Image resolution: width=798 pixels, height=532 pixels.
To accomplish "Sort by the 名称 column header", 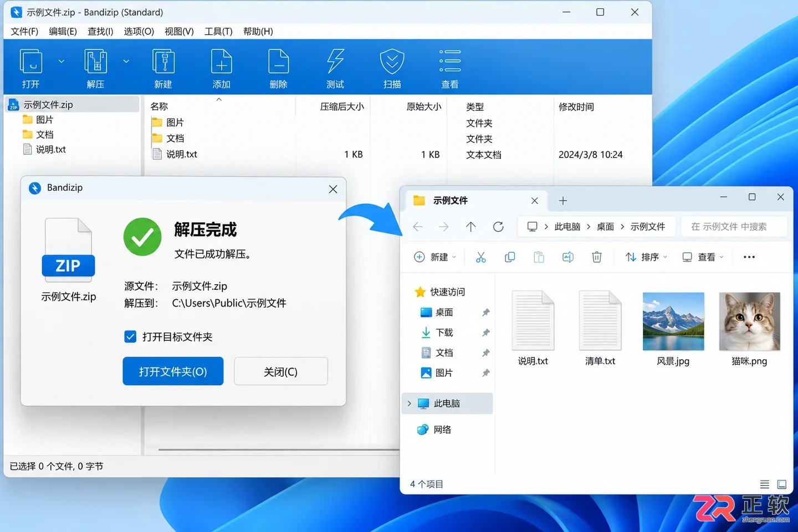I will (159, 106).
